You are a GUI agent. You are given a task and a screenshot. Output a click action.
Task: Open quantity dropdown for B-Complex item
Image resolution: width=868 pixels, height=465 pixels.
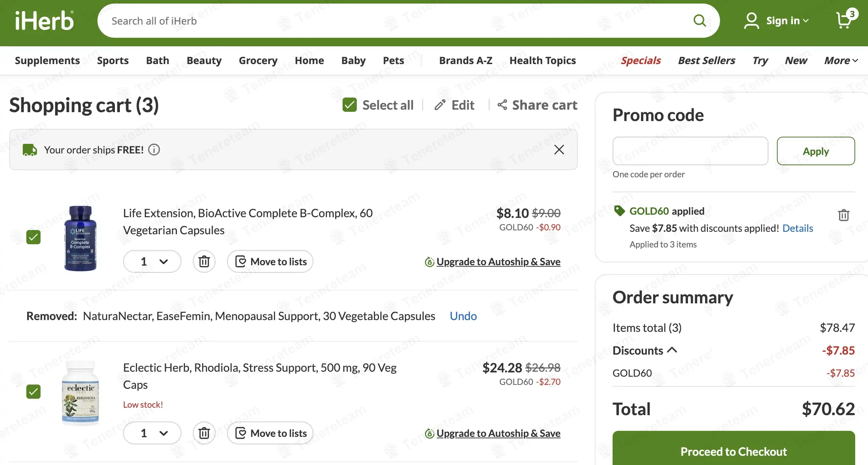[x=152, y=262]
